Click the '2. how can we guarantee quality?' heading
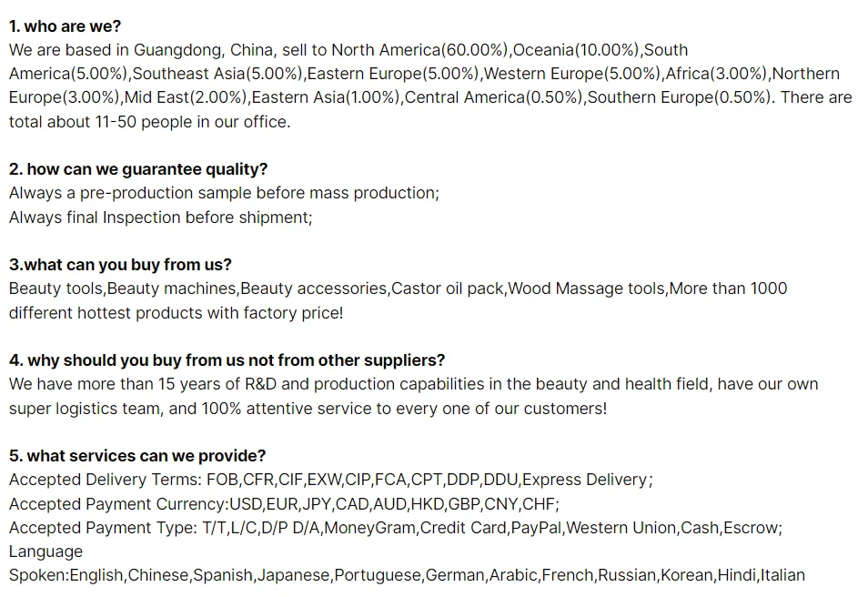868x597 pixels. click(138, 169)
